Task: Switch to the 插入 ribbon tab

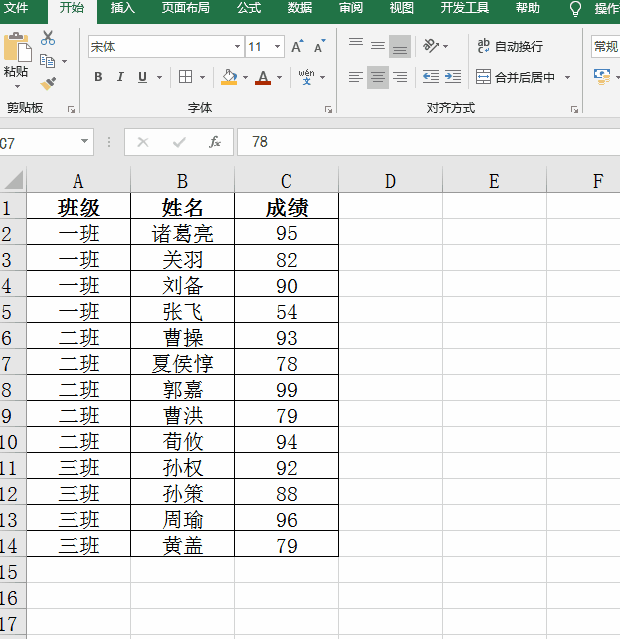Action: coord(122,8)
